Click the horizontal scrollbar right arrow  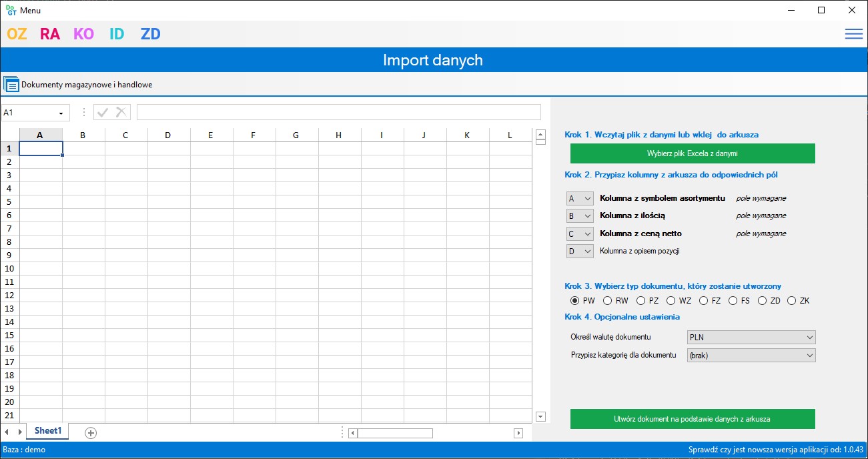518,433
